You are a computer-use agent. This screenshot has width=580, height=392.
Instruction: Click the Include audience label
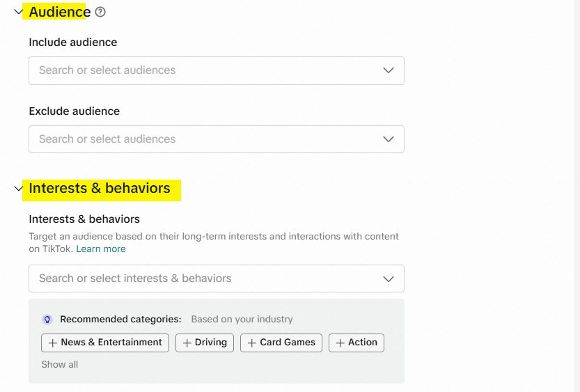pos(73,42)
